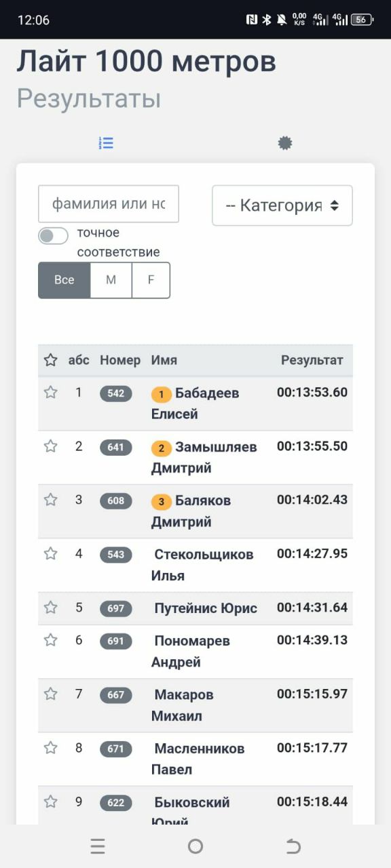Click the star in table header
The image size is (391, 868).
point(50,360)
